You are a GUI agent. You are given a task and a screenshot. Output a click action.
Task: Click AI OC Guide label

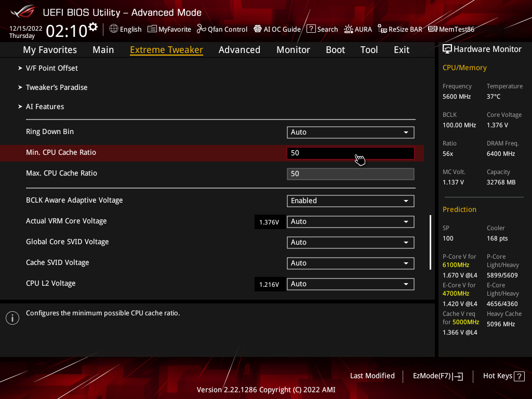(282, 30)
